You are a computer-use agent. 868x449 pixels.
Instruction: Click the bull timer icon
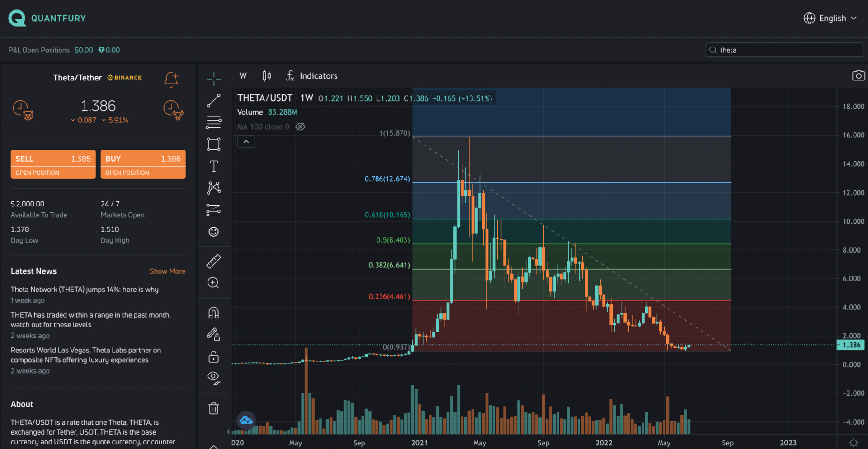point(173,110)
